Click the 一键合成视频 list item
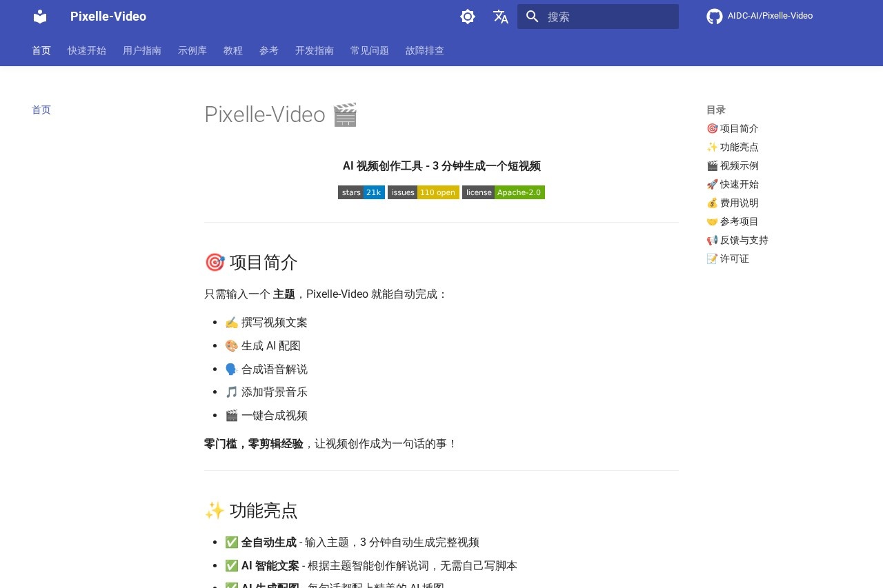 click(266, 415)
